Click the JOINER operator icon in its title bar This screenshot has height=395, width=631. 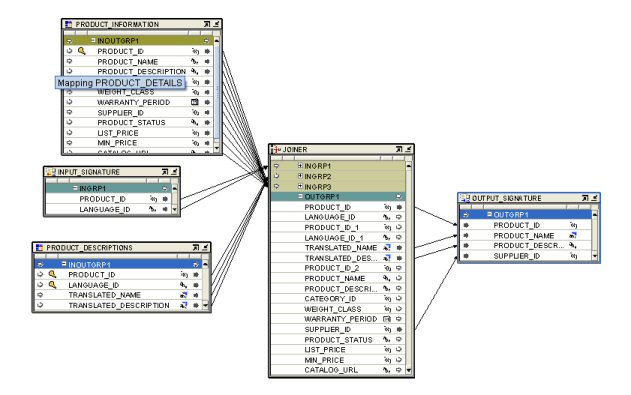click(x=276, y=150)
